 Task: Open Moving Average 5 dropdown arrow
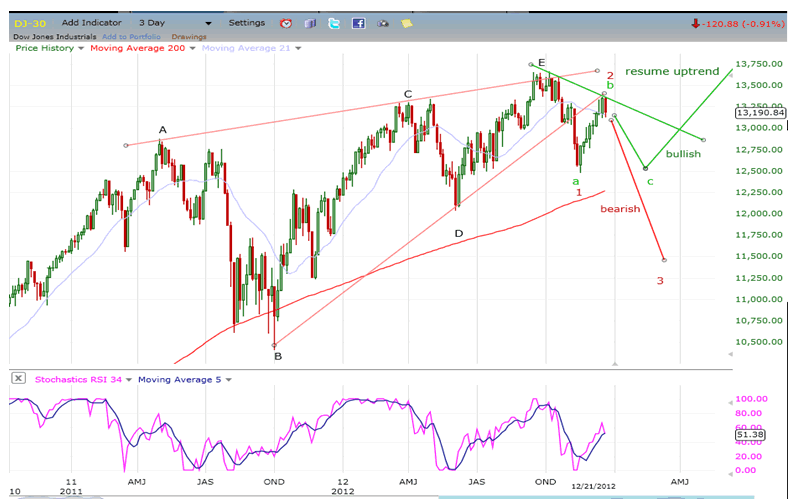coord(228,379)
